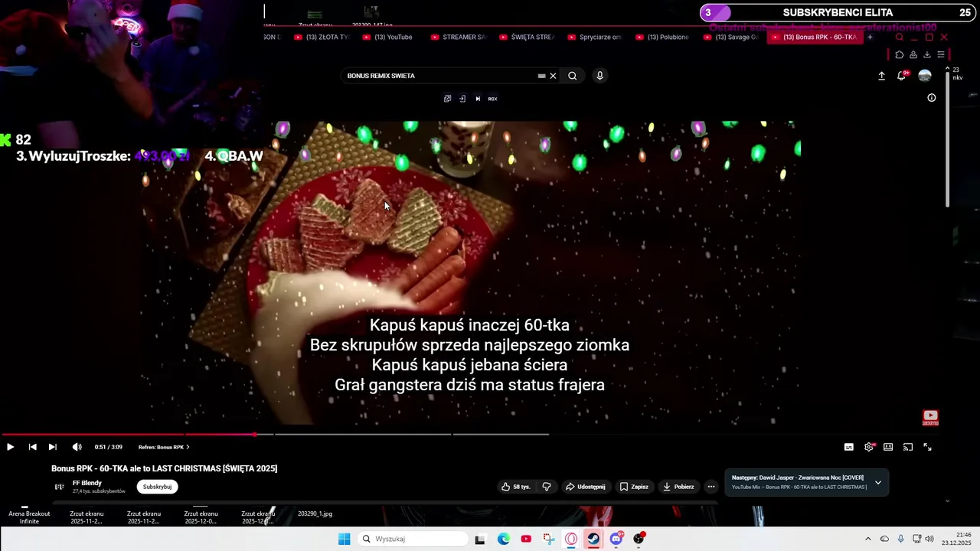This screenshot has height=551, width=980.
Task: Cast video to another screen
Action: pos(908,447)
